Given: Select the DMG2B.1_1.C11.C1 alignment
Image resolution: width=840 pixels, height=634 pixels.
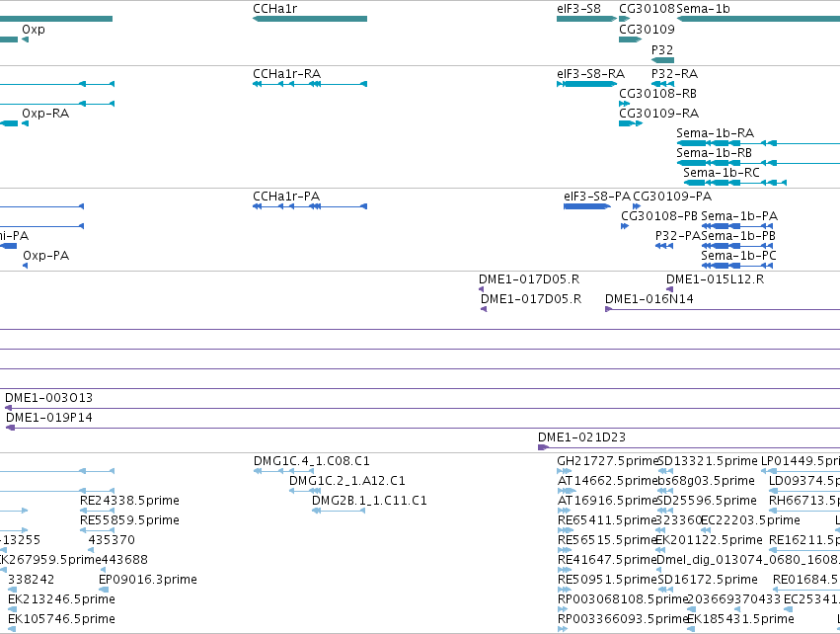Looking at the screenshot, I should tap(339, 511).
